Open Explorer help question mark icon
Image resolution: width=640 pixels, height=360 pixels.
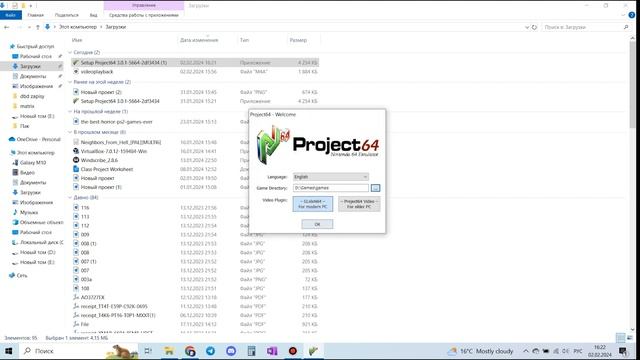tap(632, 15)
